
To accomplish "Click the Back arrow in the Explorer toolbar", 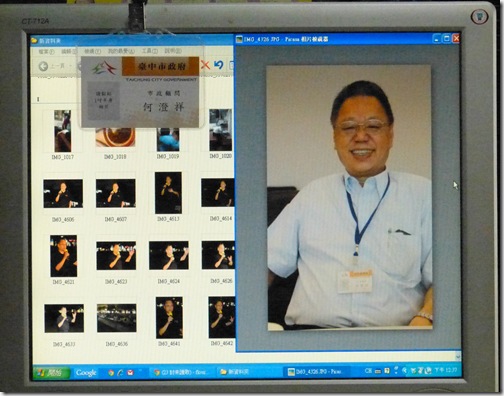I will click(x=43, y=66).
